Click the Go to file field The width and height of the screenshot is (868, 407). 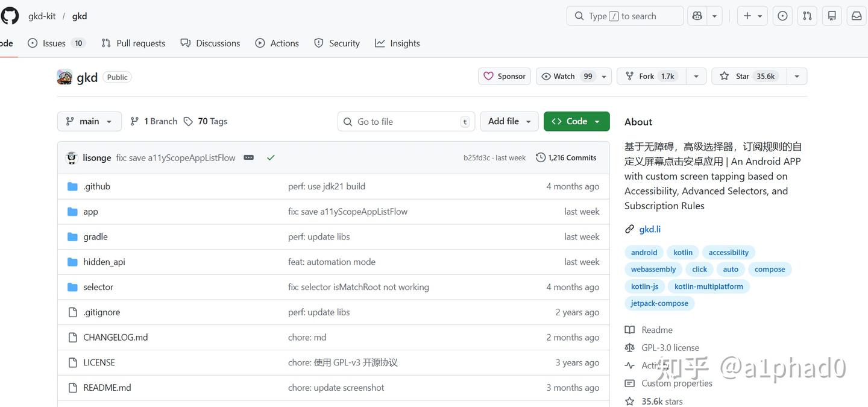click(406, 121)
